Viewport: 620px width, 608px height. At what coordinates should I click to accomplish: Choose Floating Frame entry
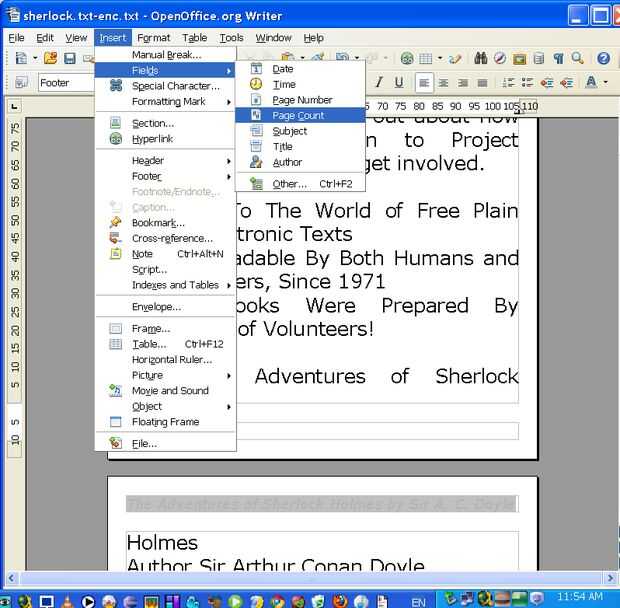tap(165, 422)
